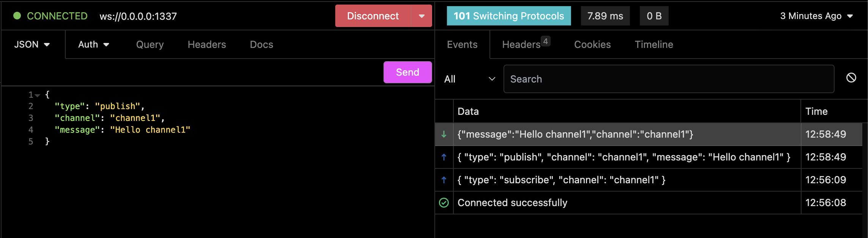
Task: Open the Cookies tab
Action: (x=592, y=44)
